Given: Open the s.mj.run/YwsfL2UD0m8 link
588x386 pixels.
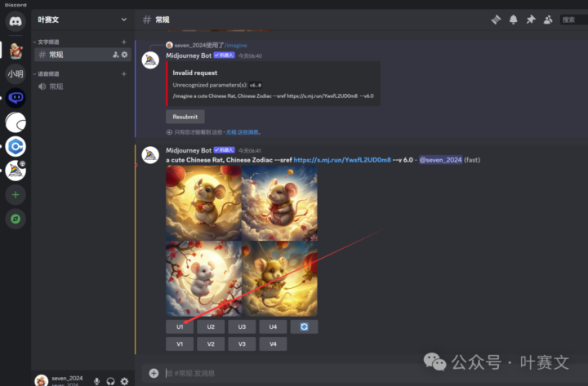Looking at the screenshot, I should tap(342, 160).
